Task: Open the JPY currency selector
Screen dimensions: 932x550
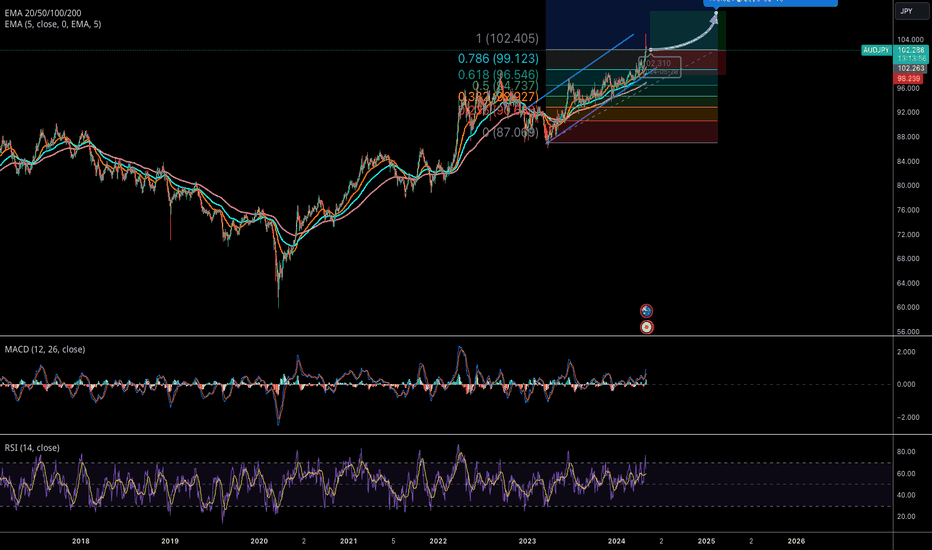Action: [910, 11]
